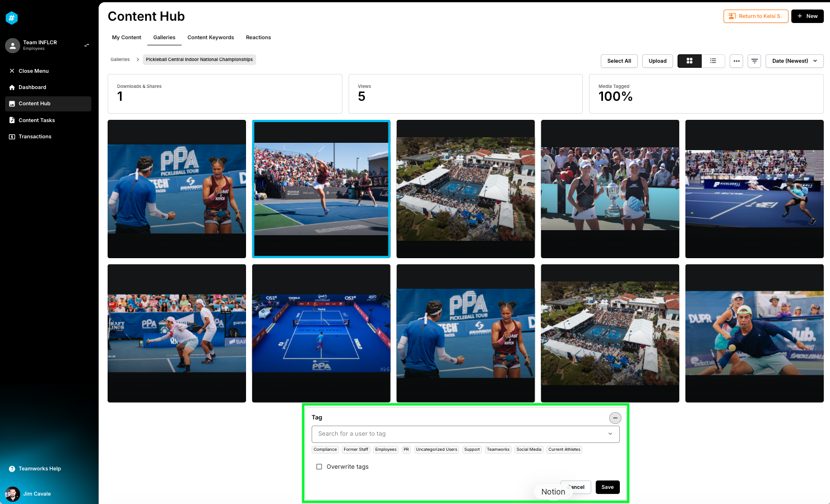The height and width of the screenshot is (504, 830).
Task: Click the Return to Kelsi S. button
Action: pos(756,16)
